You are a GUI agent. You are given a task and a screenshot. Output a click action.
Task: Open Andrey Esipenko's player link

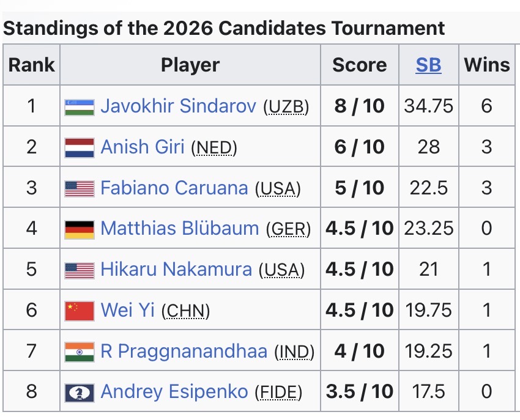click(x=174, y=392)
